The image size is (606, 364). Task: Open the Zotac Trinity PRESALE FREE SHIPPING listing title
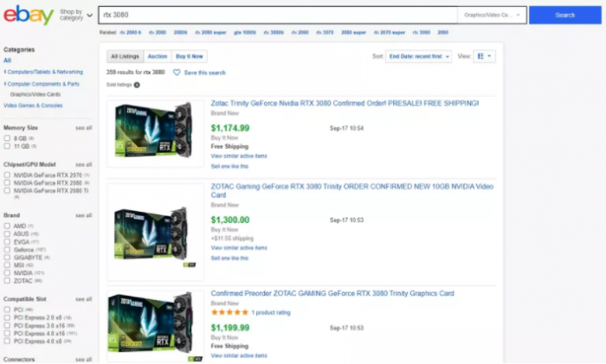[345, 104]
